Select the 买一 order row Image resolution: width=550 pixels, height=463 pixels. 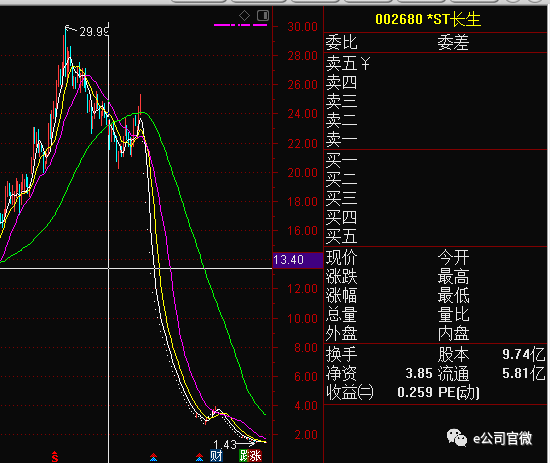click(x=435, y=161)
